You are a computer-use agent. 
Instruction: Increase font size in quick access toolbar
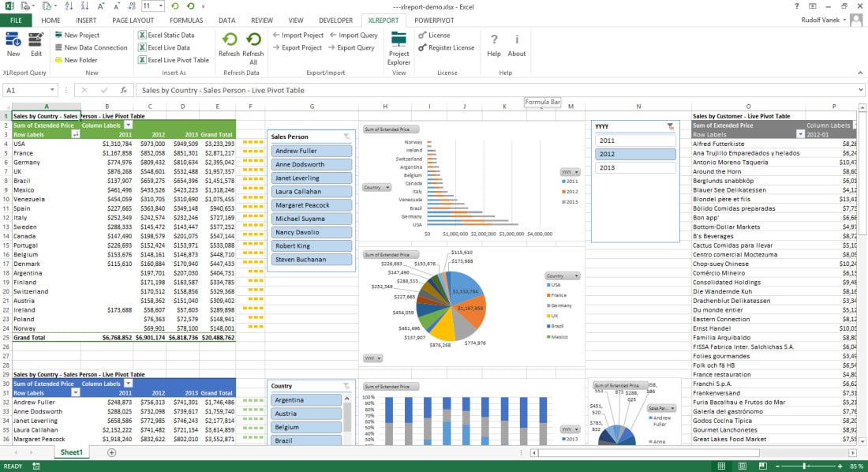[100, 6]
